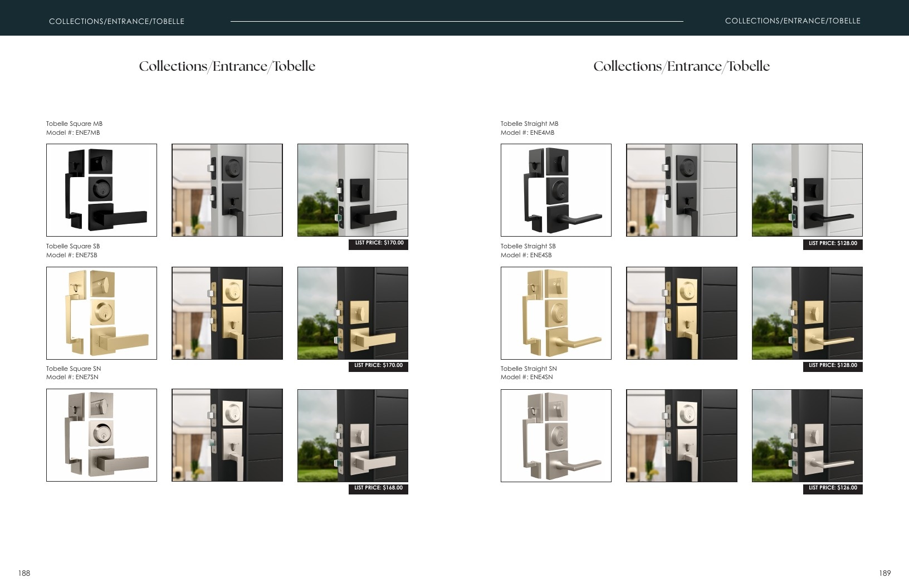Image resolution: width=909 pixels, height=588 pixels.
Task: Open the gold Straight lever exterior door photo
Action: point(807,313)
